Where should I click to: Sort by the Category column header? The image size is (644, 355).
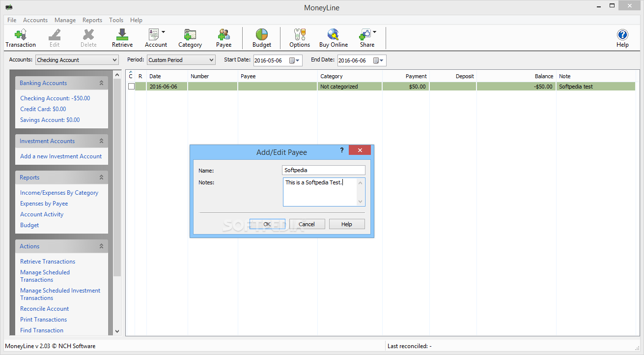coord(350,76)
